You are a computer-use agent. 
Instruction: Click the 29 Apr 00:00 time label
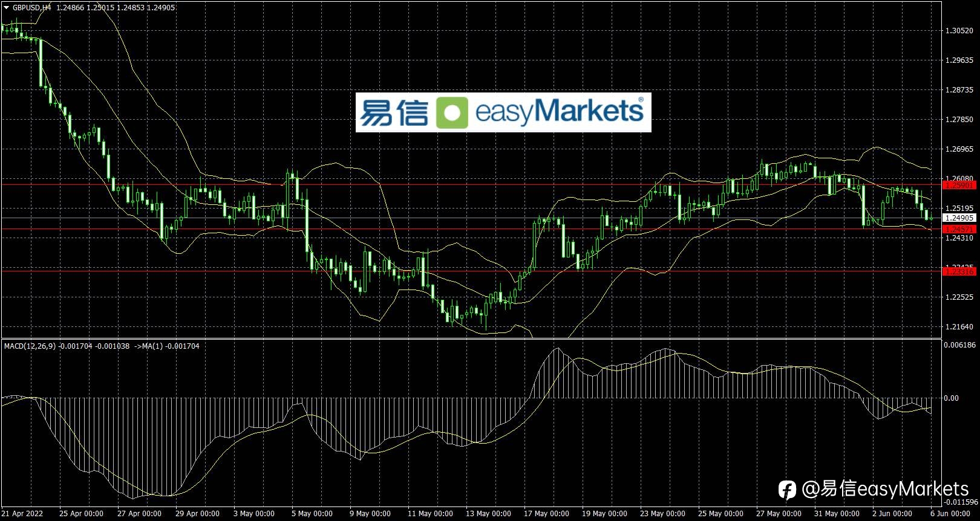point(197,514)
